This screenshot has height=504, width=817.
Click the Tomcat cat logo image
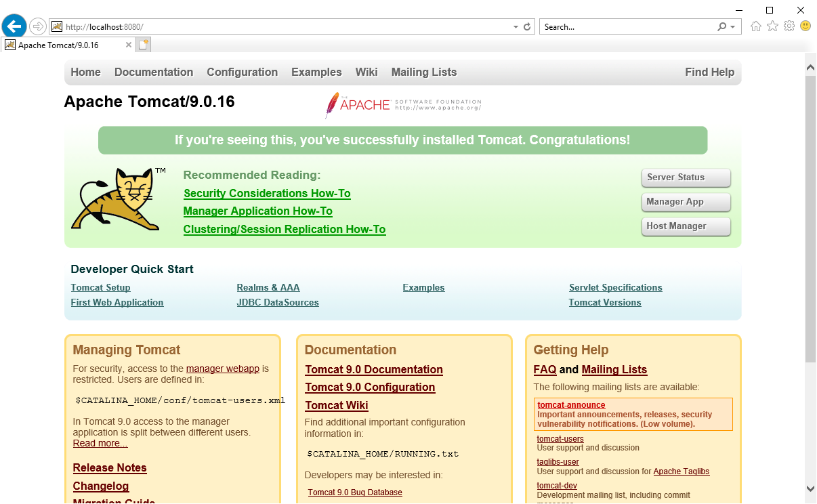coord(119,199)
